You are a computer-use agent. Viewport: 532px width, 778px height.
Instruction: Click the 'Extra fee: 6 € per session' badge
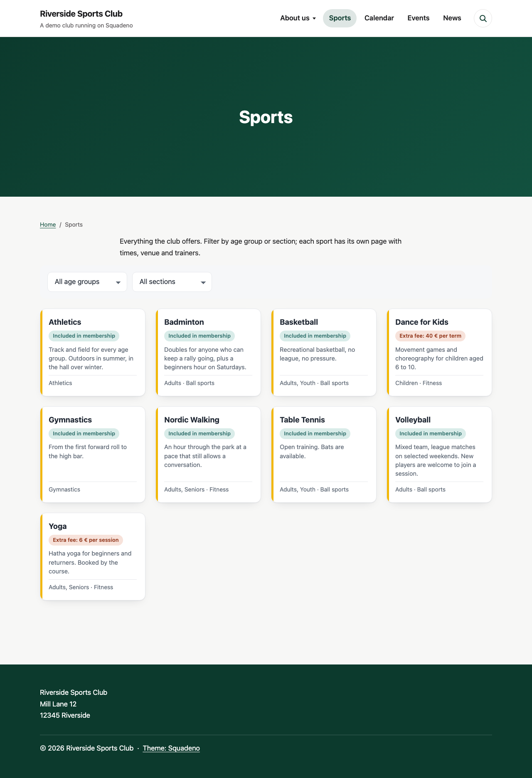point(86,540)
